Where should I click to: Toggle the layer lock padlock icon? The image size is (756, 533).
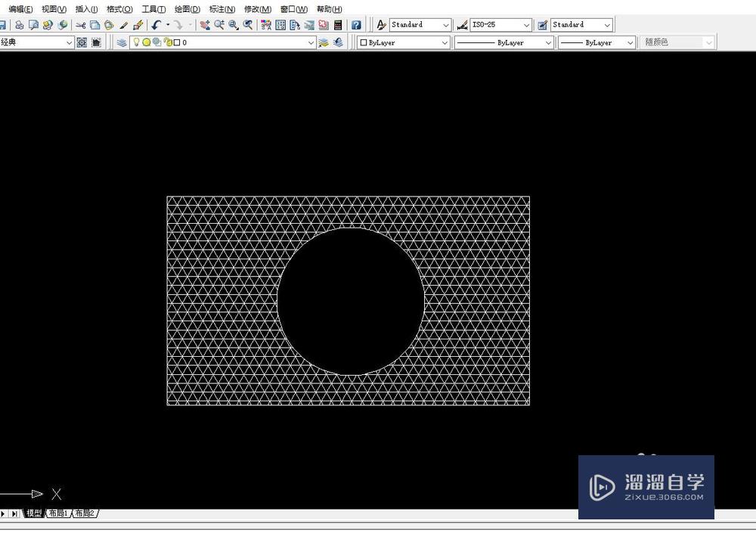coord(167,43)
